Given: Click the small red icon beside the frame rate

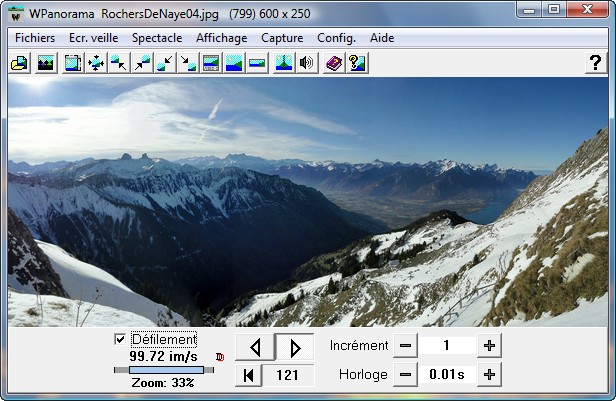Looking at the screenshot, I should click(220, 357).
